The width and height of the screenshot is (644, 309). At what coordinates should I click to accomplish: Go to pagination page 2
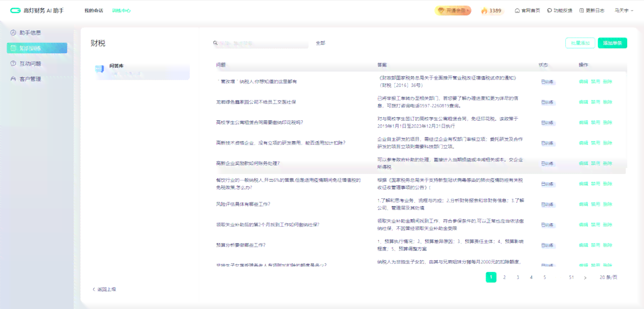pyautogui.click(x=504, y=278)
